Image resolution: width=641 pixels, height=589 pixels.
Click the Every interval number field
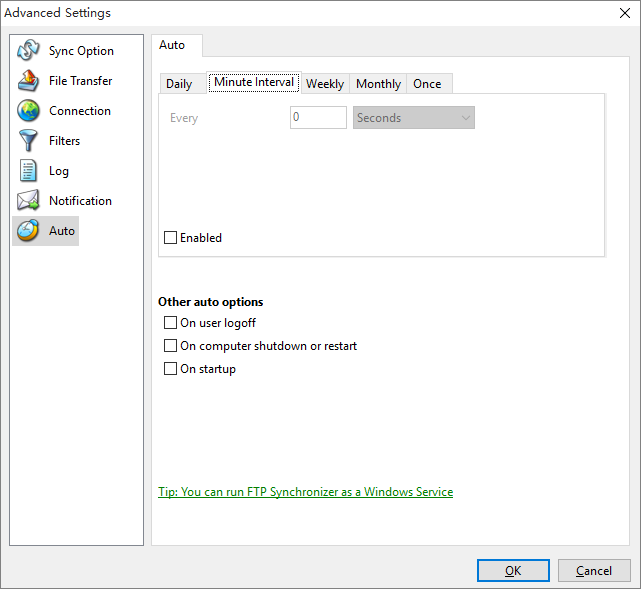coord(318,118)
